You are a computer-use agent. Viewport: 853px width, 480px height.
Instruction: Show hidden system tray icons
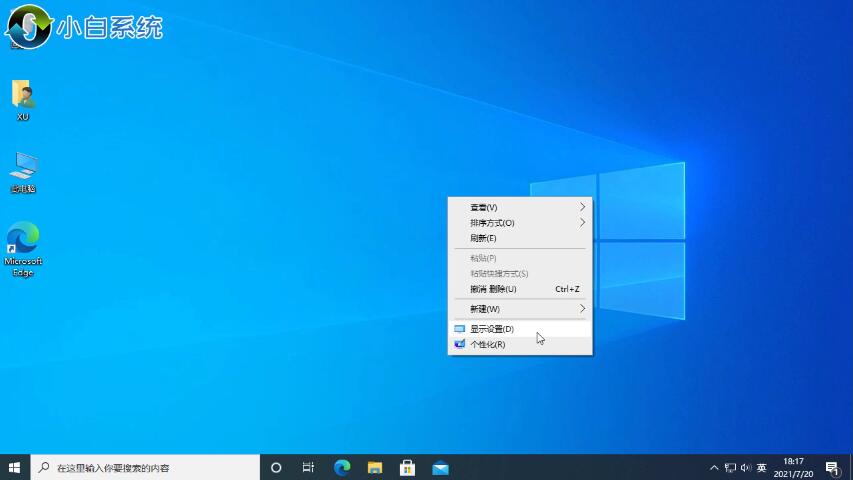point(714,467)
